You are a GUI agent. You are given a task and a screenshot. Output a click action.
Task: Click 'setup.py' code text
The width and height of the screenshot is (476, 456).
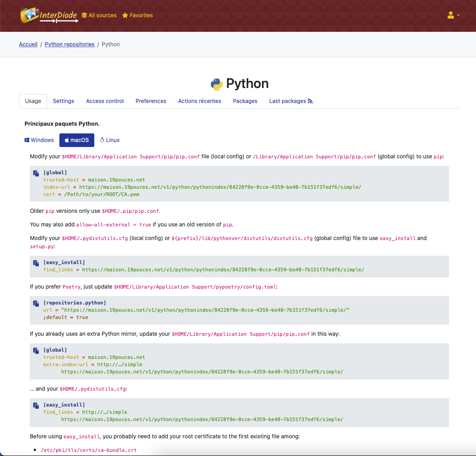pyautogui.click(x=42, y=246)
